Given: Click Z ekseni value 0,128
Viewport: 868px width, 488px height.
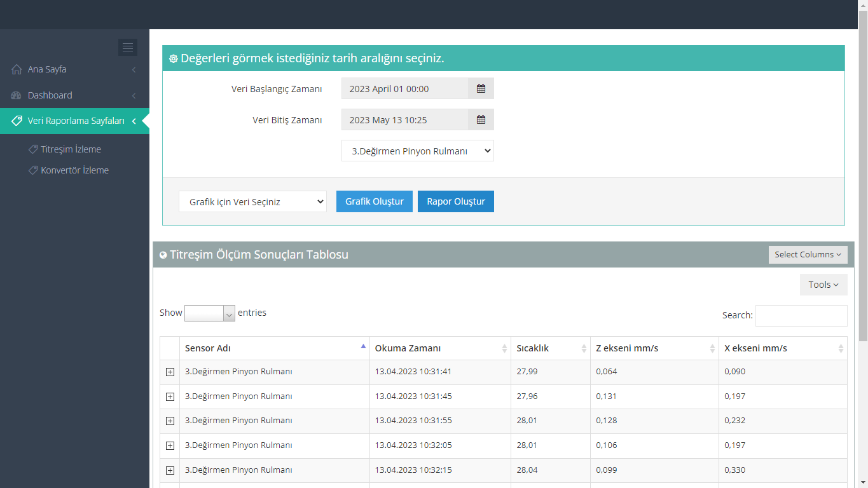Looking at the screenshot, I should coord(607,421).
